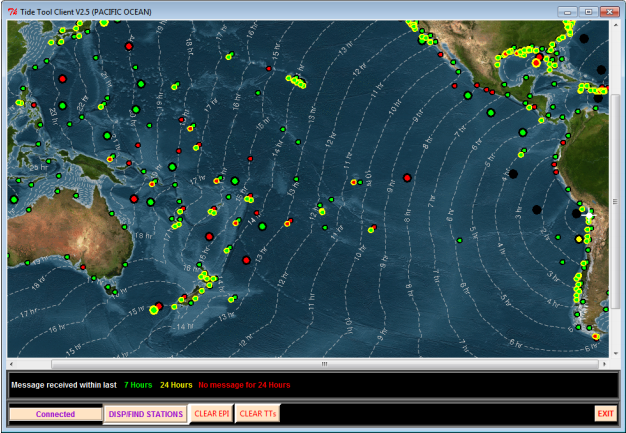The height and width of the screenshot is (433, 626).
Task: Select the white epicenter star near Chile
Action: [x=588, y=215]
